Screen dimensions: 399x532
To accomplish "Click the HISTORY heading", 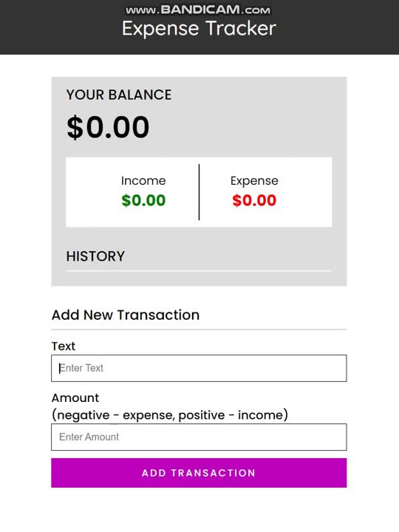I will 95,256.
